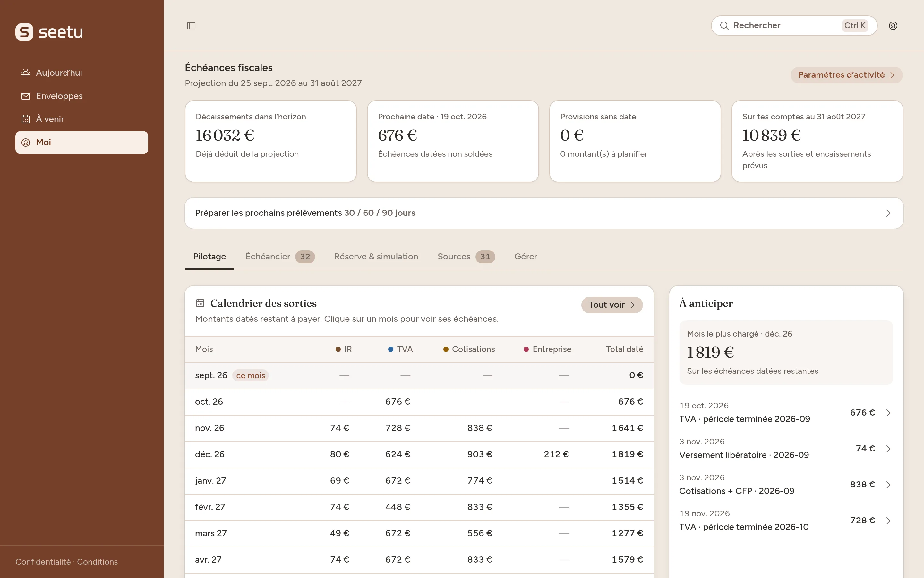Toggle the sidebar panel icon

[191, 26]
